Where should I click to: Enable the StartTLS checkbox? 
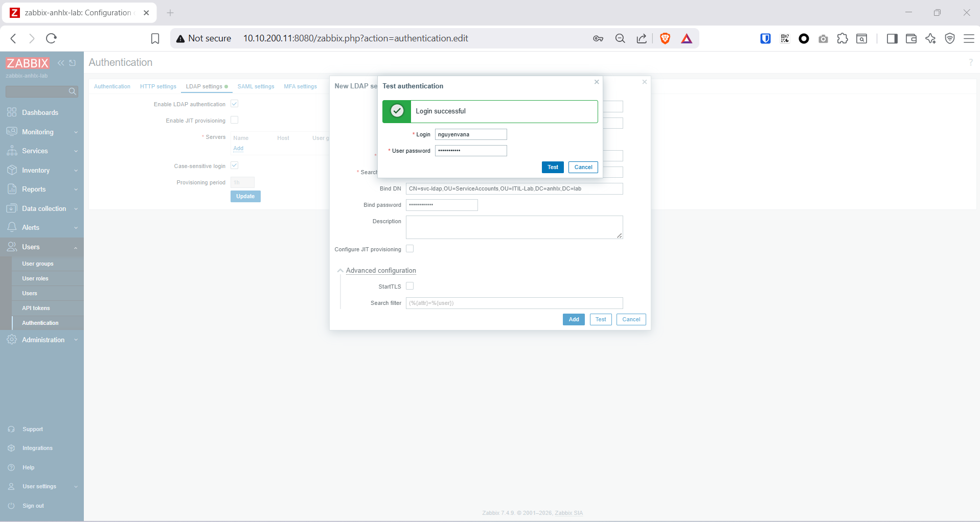click(409, 286)
